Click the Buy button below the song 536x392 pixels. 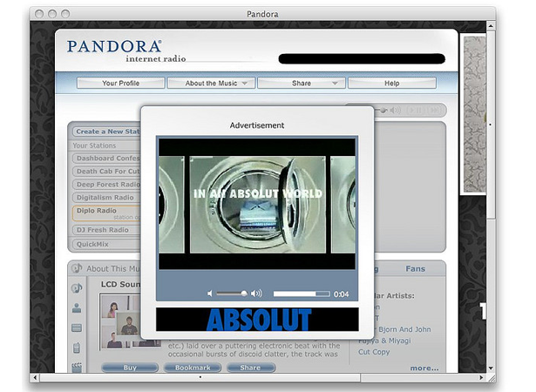pyautogui.click(x=130, y=368)
